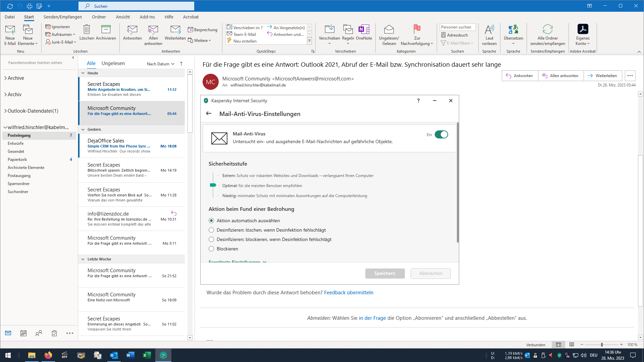
Task: Open Kaspersky help with the question mark icon
Action: coord(418,101)
